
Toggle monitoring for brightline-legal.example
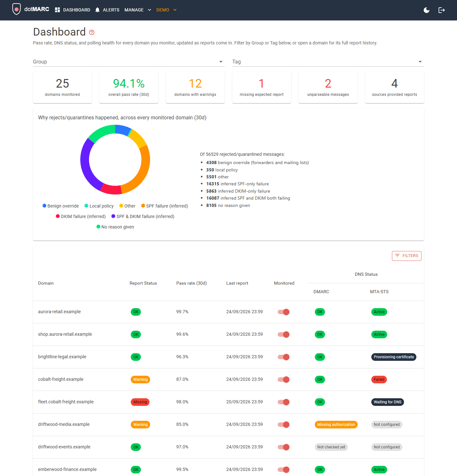tap(284, 357)
